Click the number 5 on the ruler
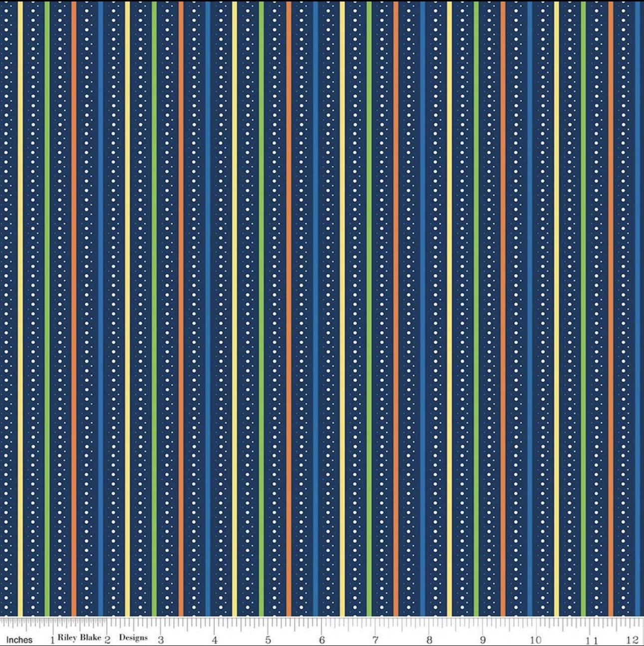The height and width of the screenshot is (646, 644). [x=268, y=640]
